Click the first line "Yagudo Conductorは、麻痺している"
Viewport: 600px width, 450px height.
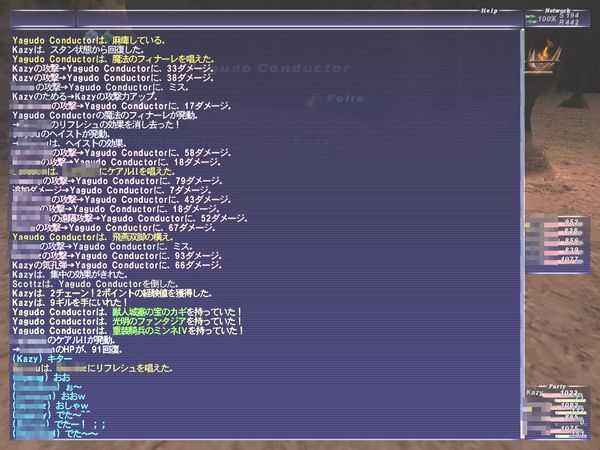coord(90,41)
